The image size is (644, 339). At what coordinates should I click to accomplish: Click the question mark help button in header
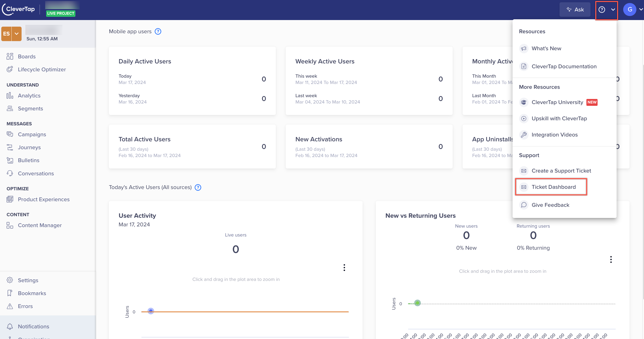602,10
